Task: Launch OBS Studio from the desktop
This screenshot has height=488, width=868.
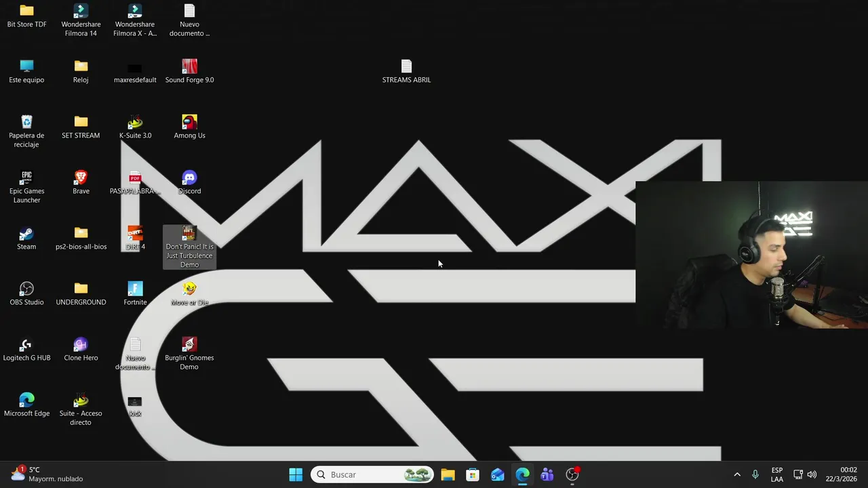Action: (26, 294)
